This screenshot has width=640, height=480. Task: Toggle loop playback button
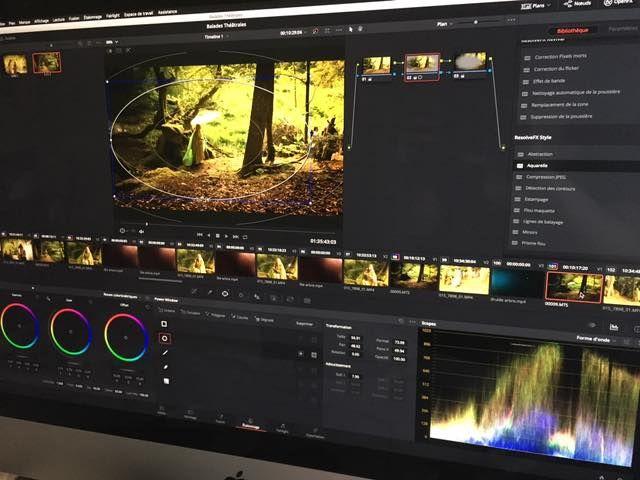[245, 237]
